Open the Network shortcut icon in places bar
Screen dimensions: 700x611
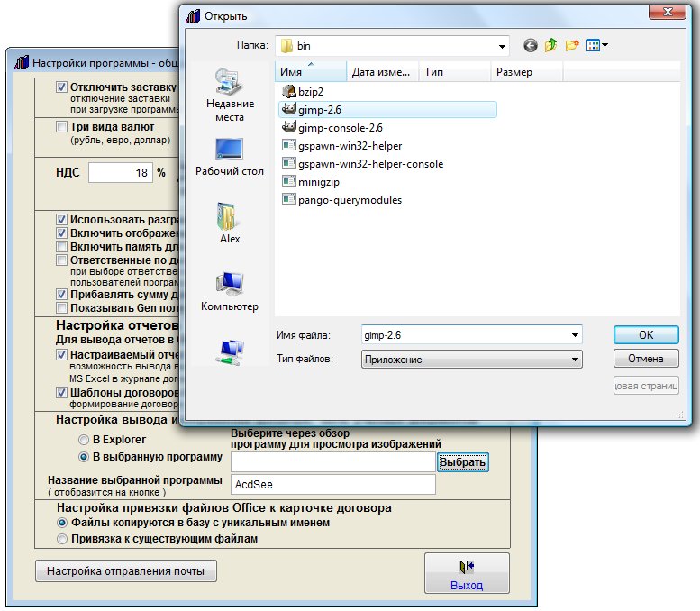[x=230, y=353]
